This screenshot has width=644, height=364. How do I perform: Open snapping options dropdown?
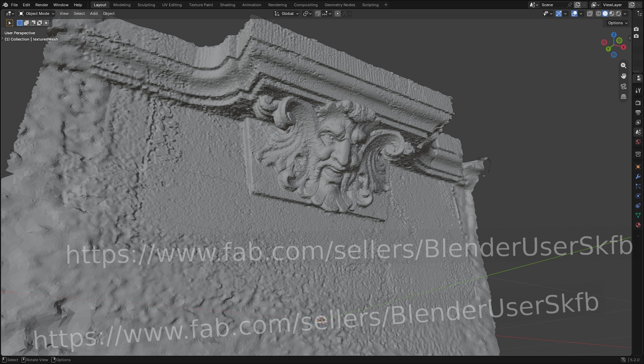[x=327, y=14]
